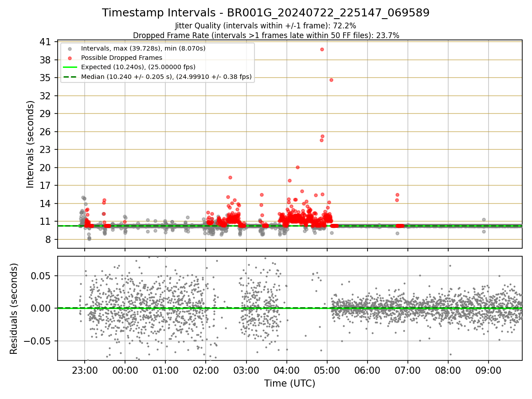Click the x-axis tick label '03:00'
Image resolution: width=532 pixels, height=399 pixels.
[246, 370]
